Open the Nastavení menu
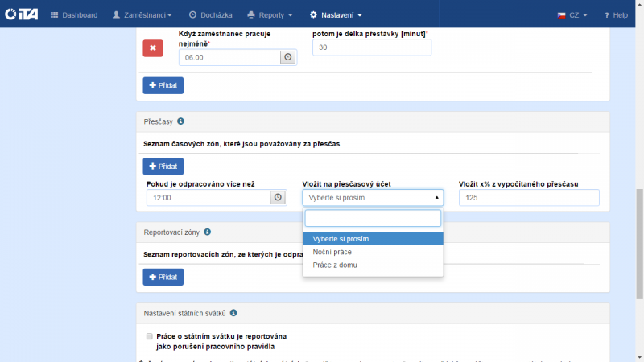 [x=336, y=15]
